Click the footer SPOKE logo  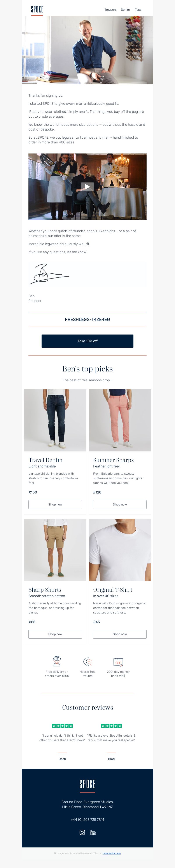pyautogui.click(x=87, y=784)
